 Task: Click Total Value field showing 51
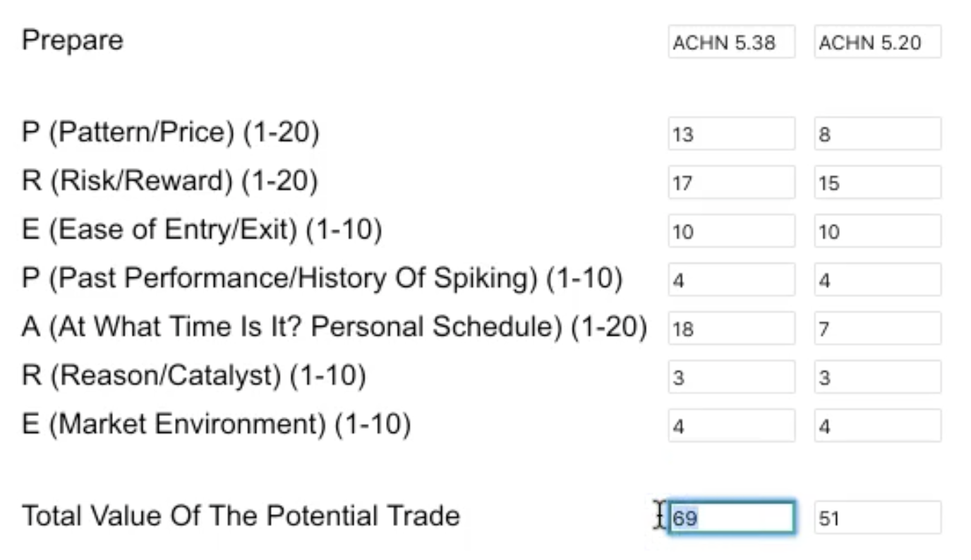tap(877, 518)
